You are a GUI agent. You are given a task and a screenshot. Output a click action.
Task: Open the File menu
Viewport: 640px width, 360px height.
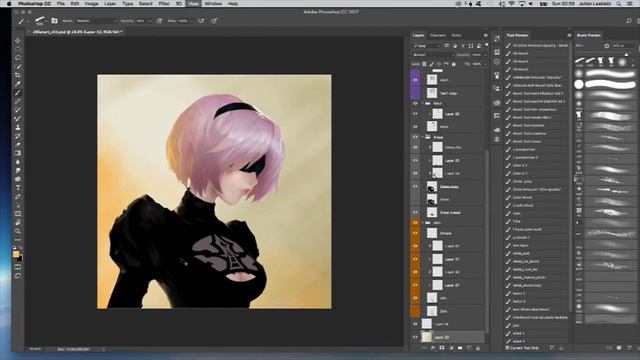[61, 4]
